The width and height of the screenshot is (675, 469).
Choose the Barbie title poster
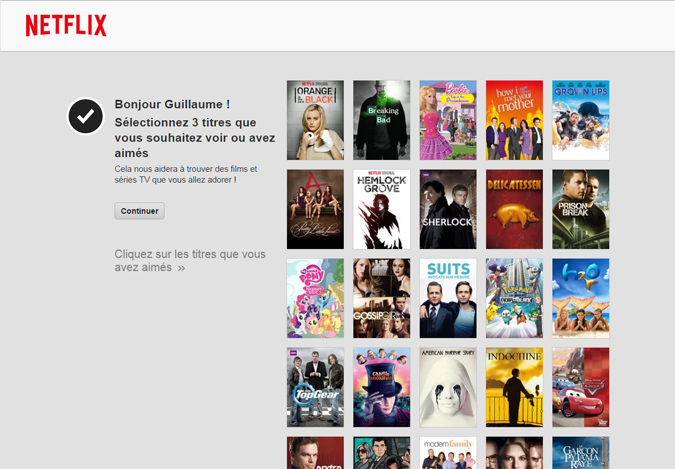tap(447, 120)
